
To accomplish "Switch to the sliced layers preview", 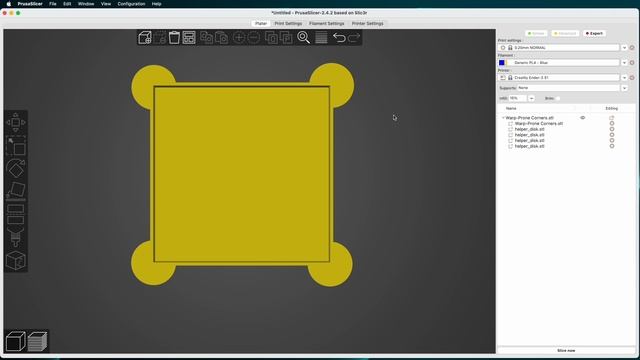I will click(37, 341).
